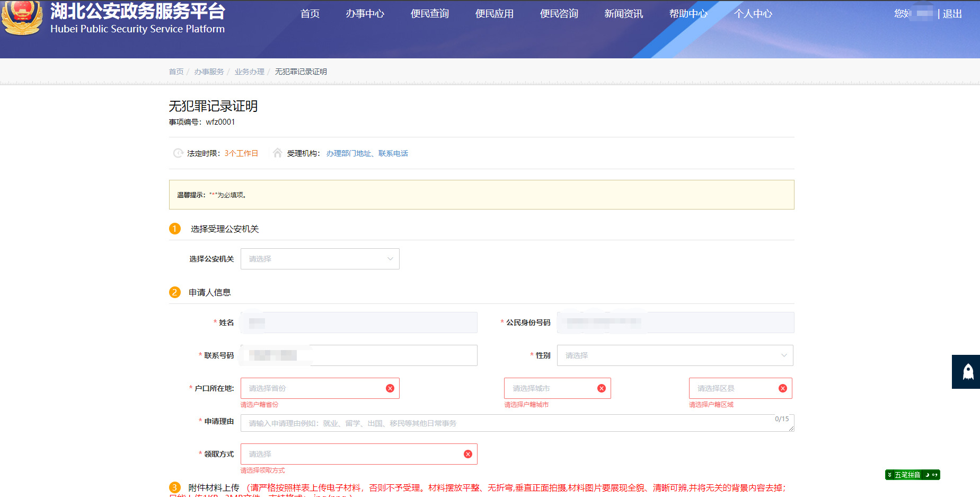The width and height of the screenshot is (980, 497).
Task: Click the 请选户籍省份 error message
Action: 259,405
